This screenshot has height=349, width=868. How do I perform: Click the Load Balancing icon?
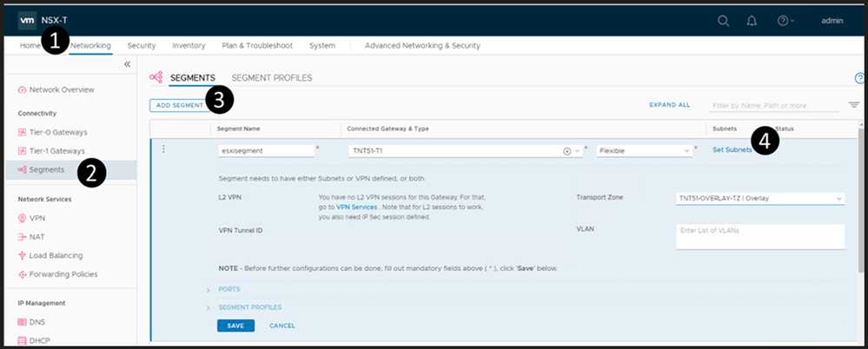pyautogui.click(x=22, y=255)
